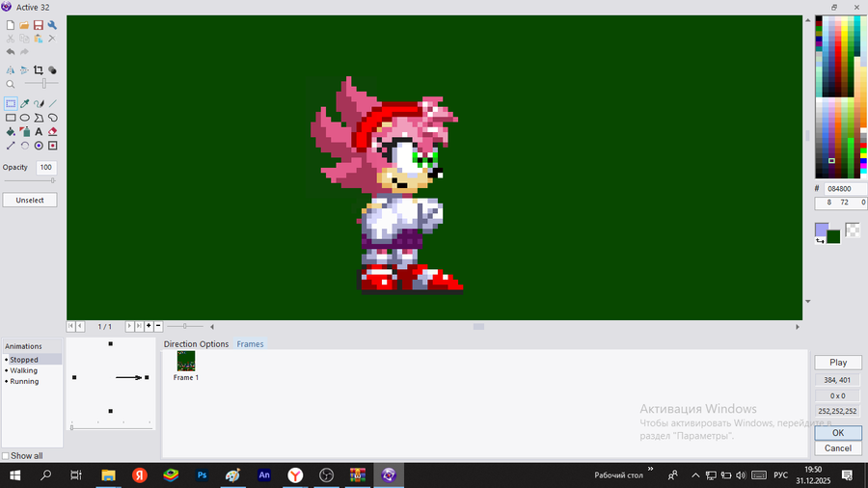Viewport: 868px width, 488px height.
Task: Click the Flip horizontally icon
Action: 11,70
